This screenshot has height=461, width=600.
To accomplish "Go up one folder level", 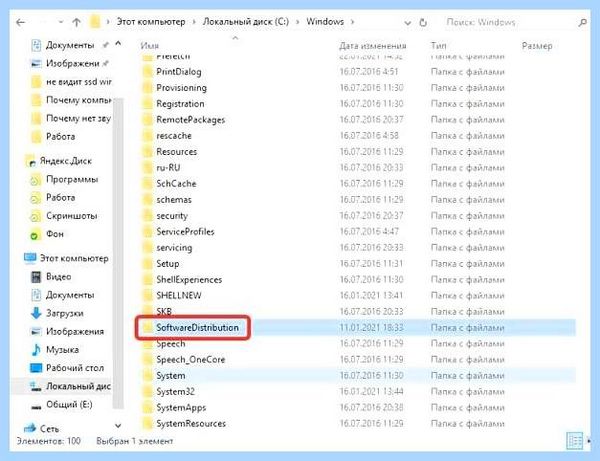I will [x=77, y=22].
